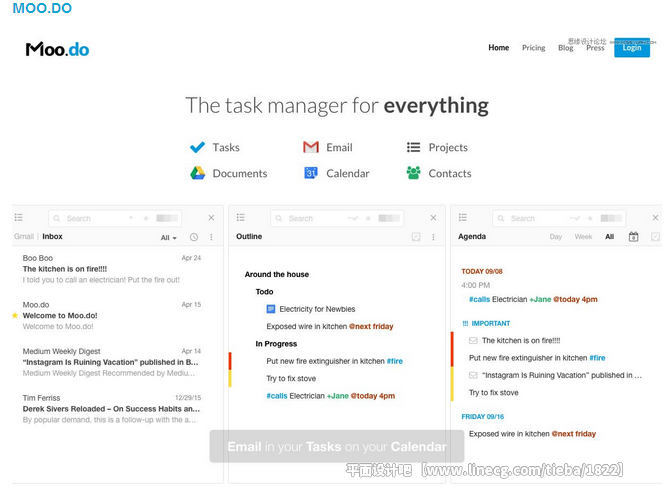Open the Inbox pane more options menu

tap(211, 237)
